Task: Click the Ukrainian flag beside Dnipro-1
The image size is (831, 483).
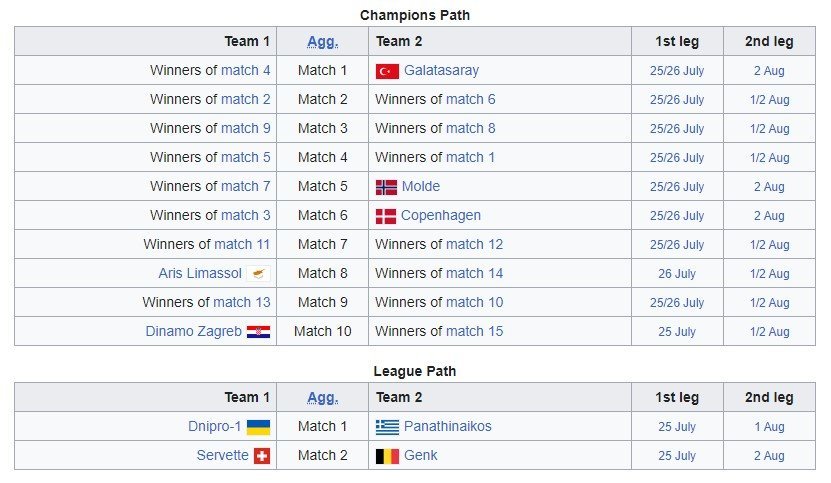Action: [259, 427]
